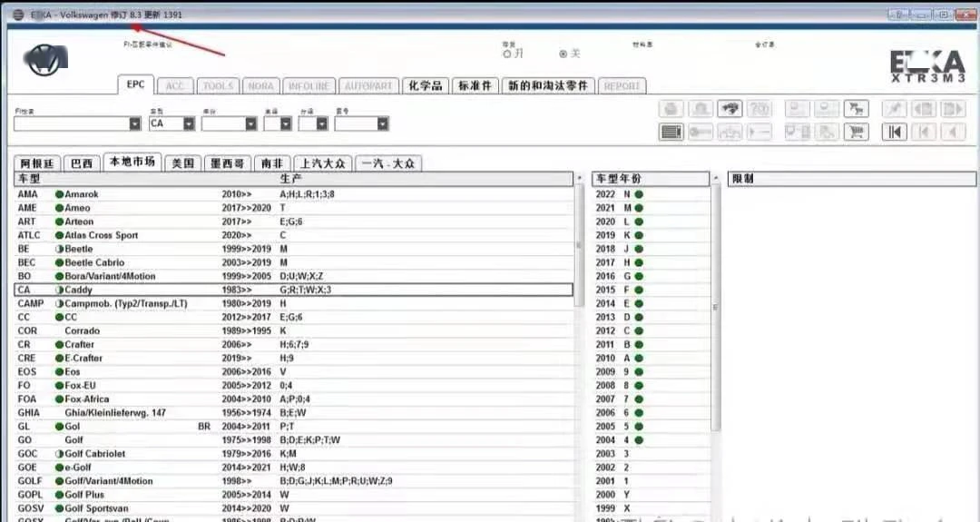
Task: Open the 新的和淘汰零件 tab
Action: (548, 85)
